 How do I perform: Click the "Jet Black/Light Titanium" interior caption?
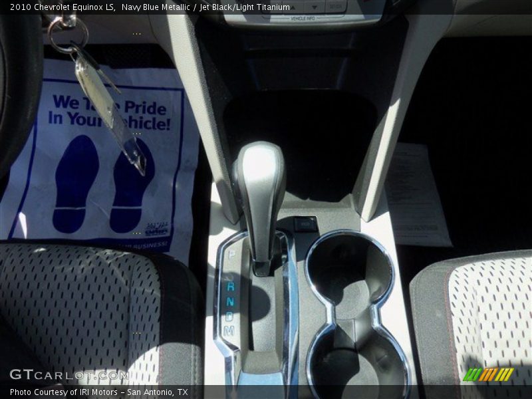[x=245, y=7]
